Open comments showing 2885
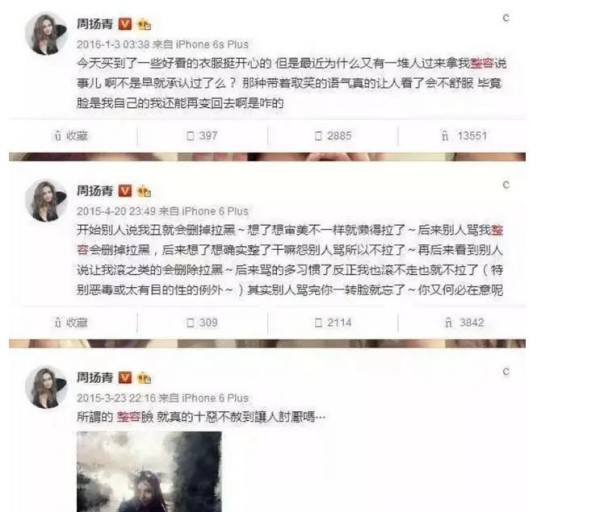This screenshot has height=512, width=600. tap(333, 136)
